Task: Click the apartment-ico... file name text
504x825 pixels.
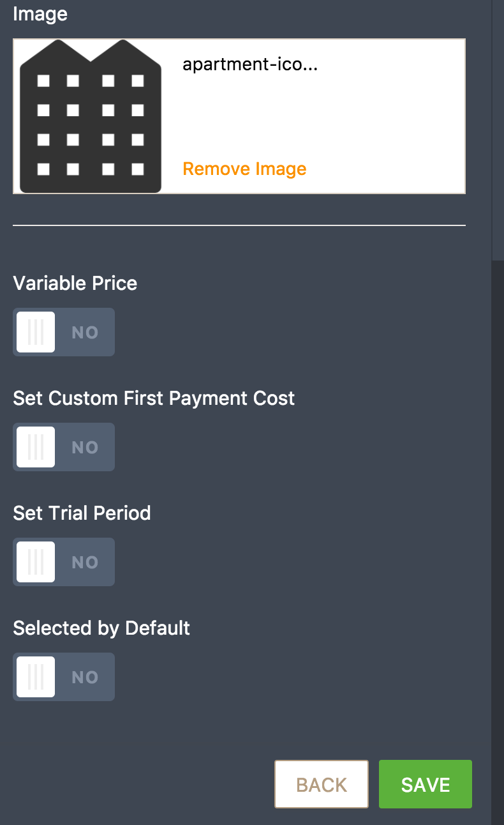Action: coord(250,64)
